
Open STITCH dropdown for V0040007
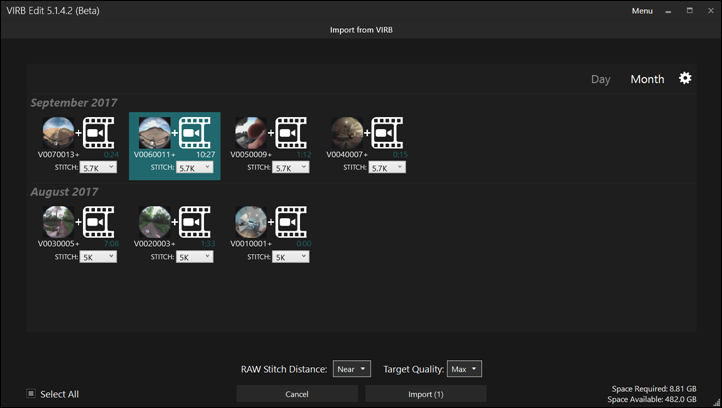pyautogui.click(x=387, y=168)
